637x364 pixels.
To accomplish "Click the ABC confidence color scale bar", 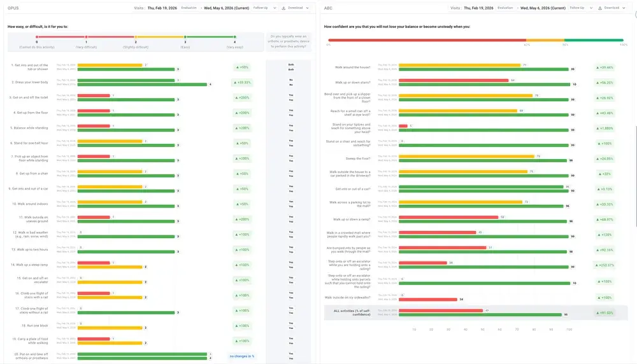I will [476, 40].
